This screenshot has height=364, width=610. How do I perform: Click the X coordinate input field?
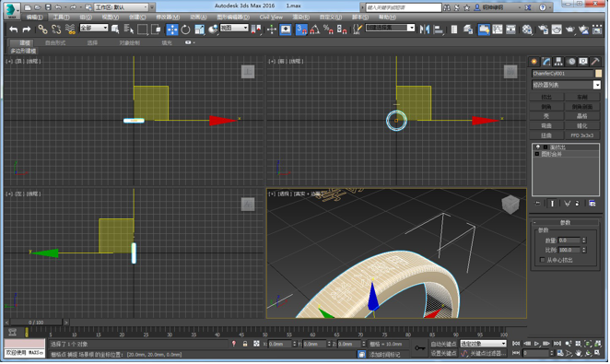pos(280,344)
